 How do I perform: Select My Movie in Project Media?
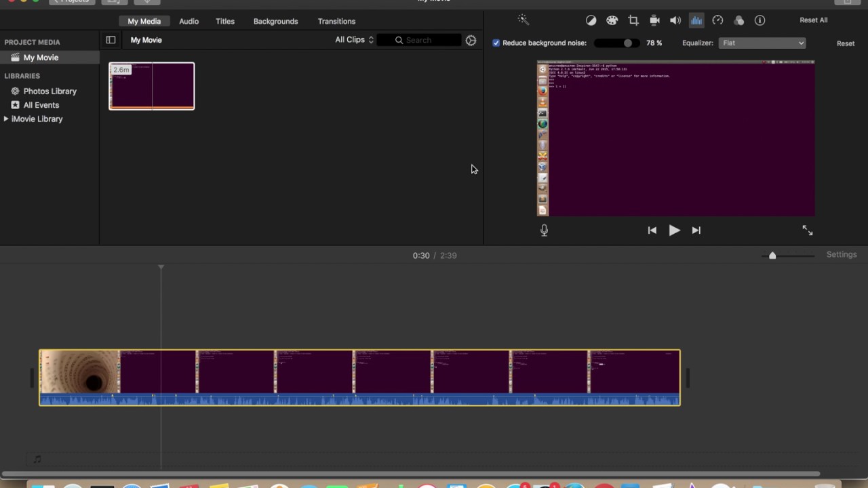click(50, 58)
